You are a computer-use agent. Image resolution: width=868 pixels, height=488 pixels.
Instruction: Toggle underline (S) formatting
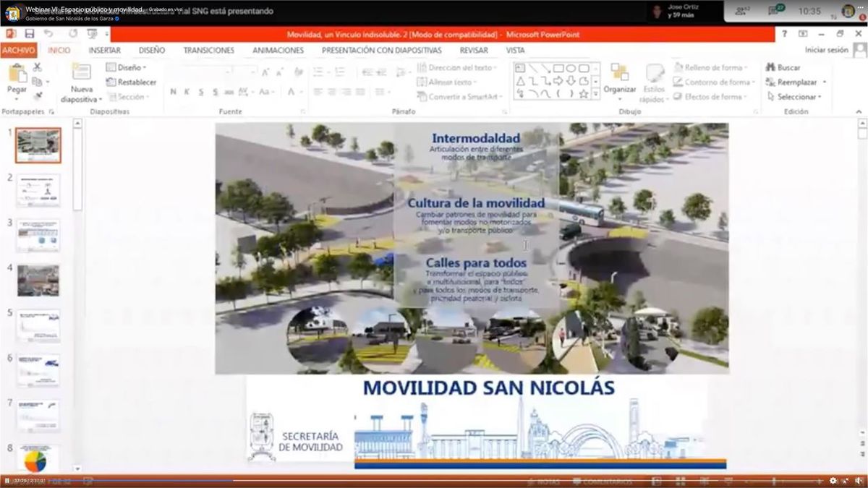(x=202, y=92)
